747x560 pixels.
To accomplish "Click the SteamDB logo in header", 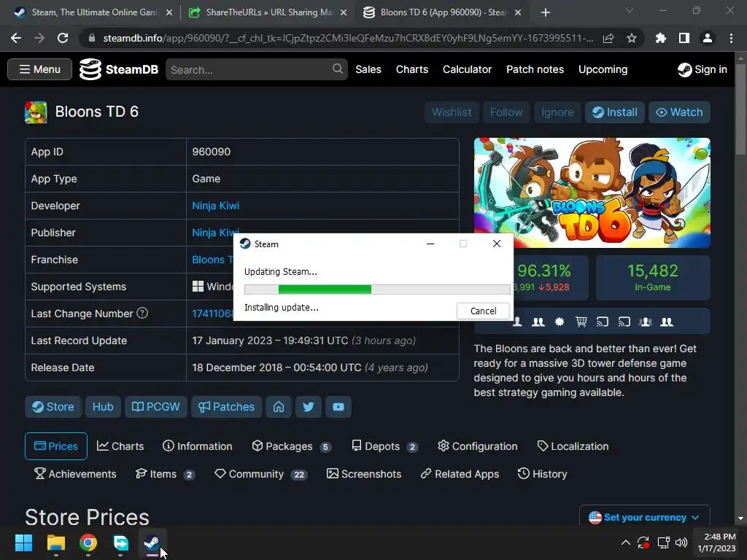I will click(119, 69).
